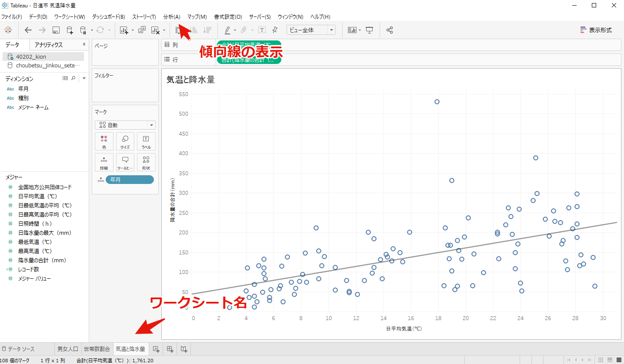The width and height of the screenshot is (624, 364).
Task: Open the マップ(M) menu
Action: [197, 17]
